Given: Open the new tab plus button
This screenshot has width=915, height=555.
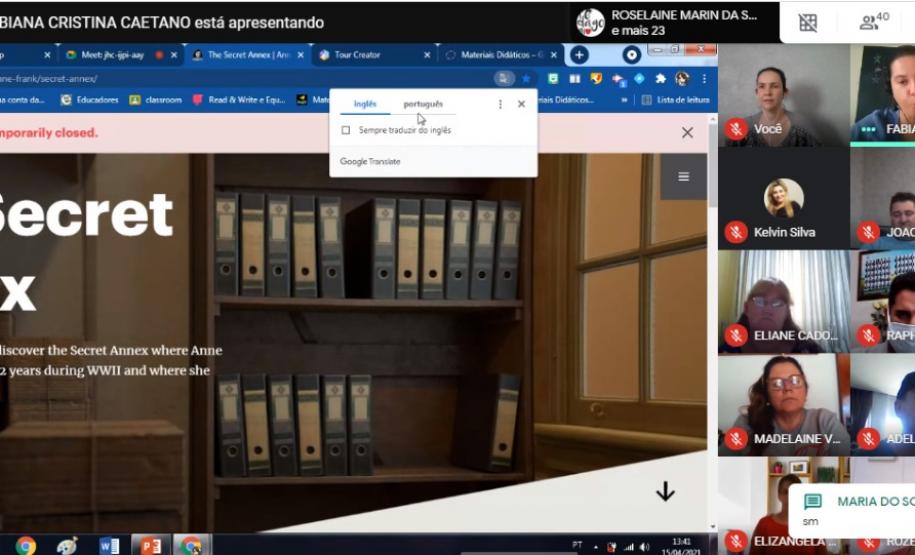Looking at the screenshot, I should coord(579,55).
